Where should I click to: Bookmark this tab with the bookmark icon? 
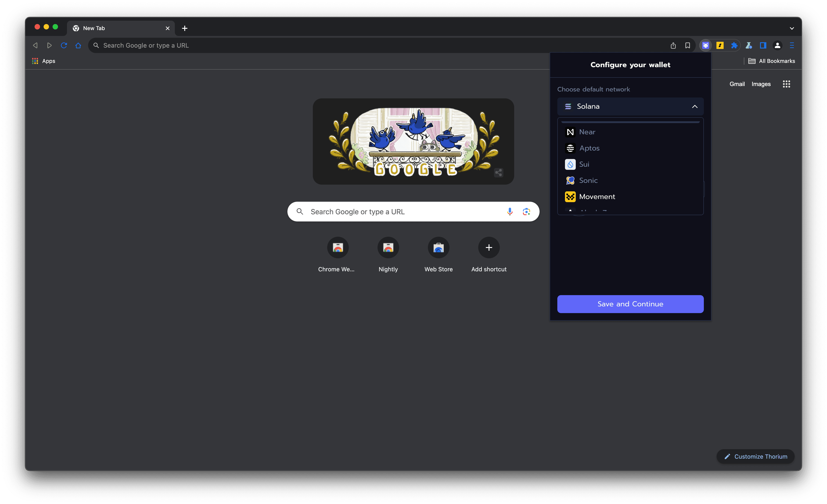(x=687, y=45)
